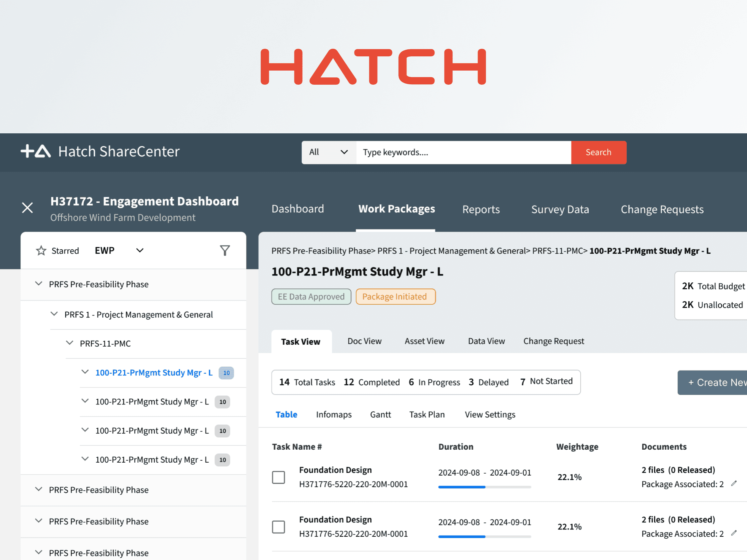
Task: Click the edit pencil in first Foundation Design row
Action: coord(733,484)
